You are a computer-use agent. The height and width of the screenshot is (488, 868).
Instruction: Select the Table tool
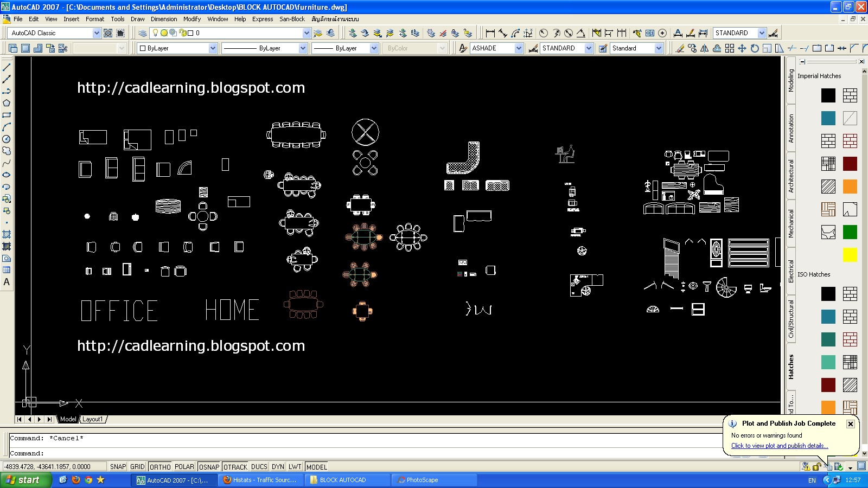[x=7, y=270]
